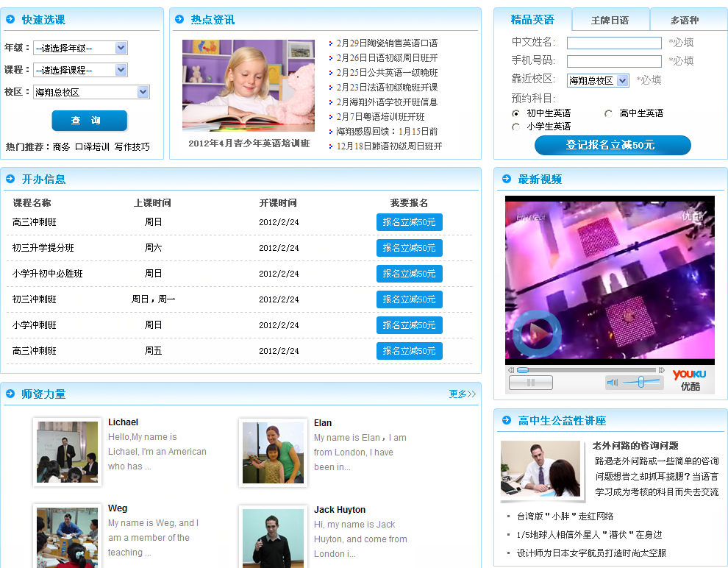Viewport: 728px width, 568px height.
Task: Select the 小学生英语 radio button
Action: coord(515,127)
